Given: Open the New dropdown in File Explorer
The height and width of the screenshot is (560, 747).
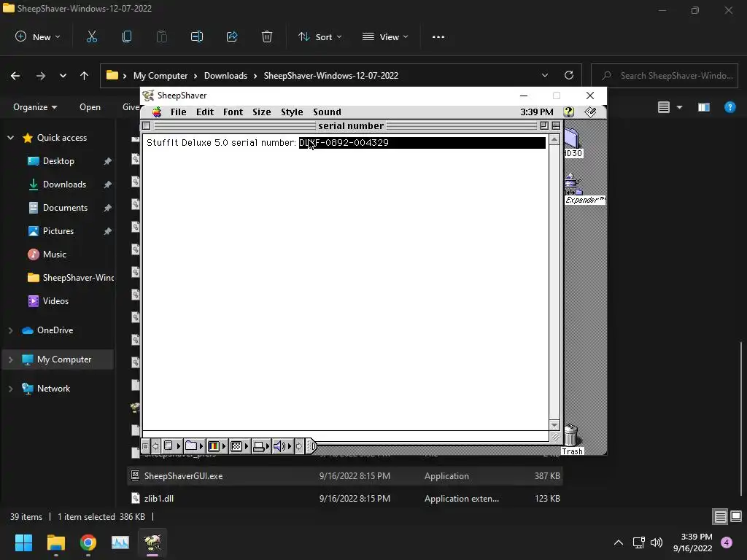Looking at the screenshot, I should pos(38,36).
